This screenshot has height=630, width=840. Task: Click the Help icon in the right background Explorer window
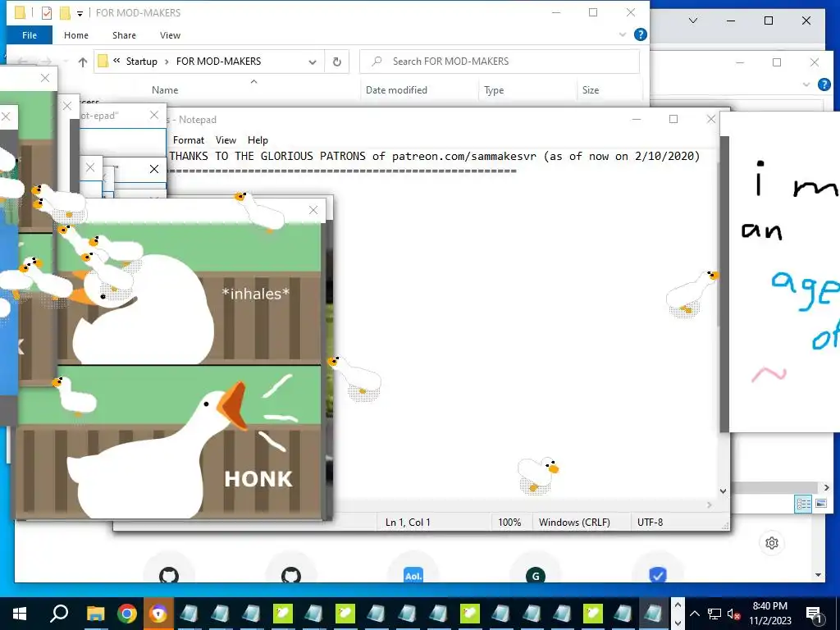tap(824, 84)
